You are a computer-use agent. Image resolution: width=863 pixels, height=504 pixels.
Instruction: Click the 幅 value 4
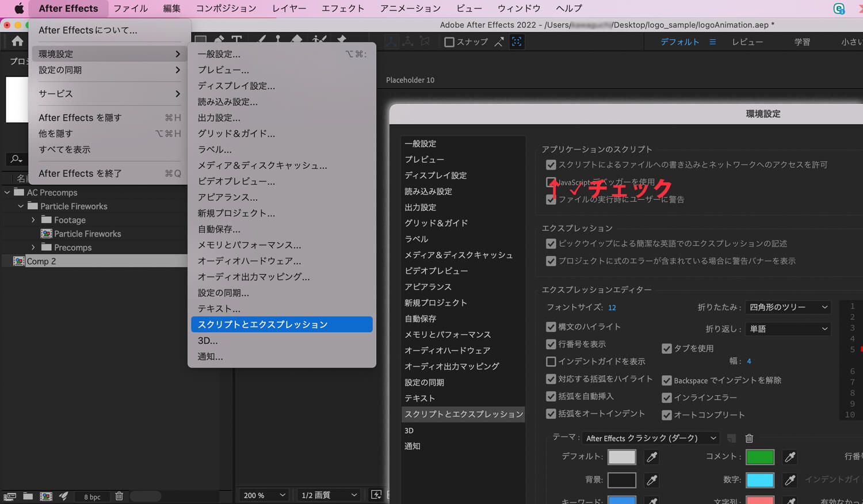pyautogui.click(x=749, y=361)
